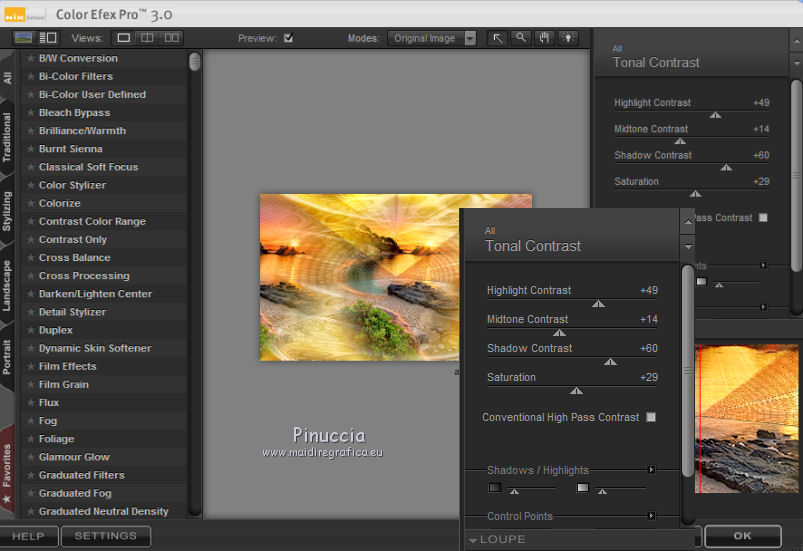Click the dark shadows swatch icon in enlarged panel
The width and height of the screenshot is (803, 551).
coord(495,488)
